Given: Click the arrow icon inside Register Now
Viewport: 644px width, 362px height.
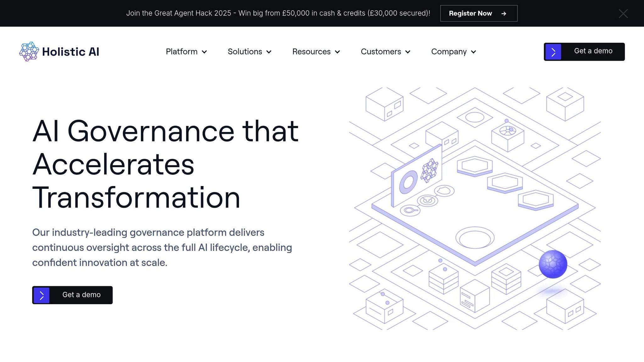Looking at the screenshot, I should pyautogui.click(x=504, y=14).
